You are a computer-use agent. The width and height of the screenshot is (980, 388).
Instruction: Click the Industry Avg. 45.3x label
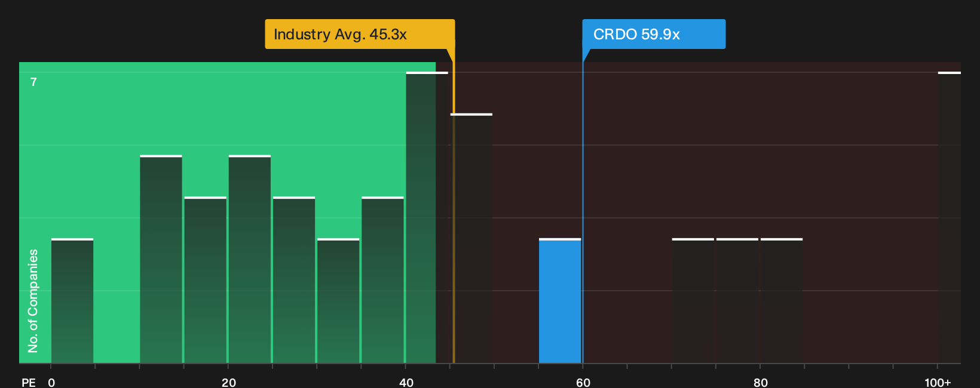click(x=360, y=34)
